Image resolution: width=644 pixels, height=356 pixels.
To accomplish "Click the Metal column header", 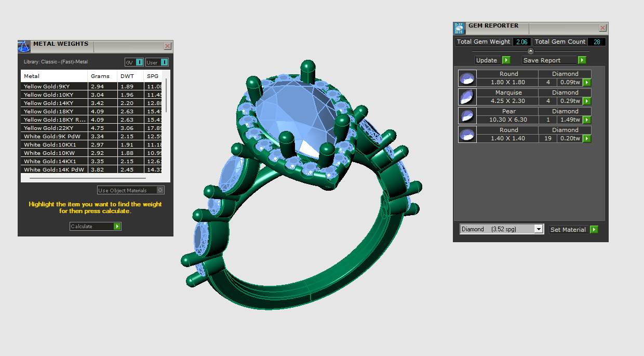I will (x=54, y=76).
